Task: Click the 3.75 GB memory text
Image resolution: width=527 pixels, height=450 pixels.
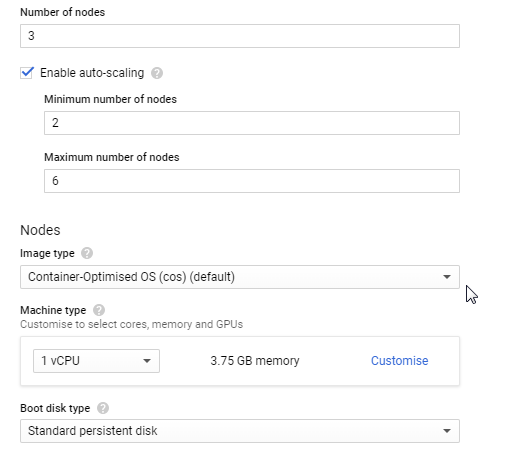Action: (255, 361)
